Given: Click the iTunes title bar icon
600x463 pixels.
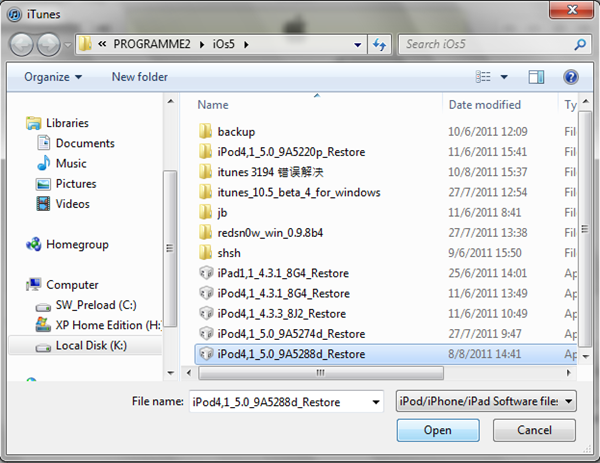Looking at the screenshot, I should pyautogui.click(x=15, y=15).
